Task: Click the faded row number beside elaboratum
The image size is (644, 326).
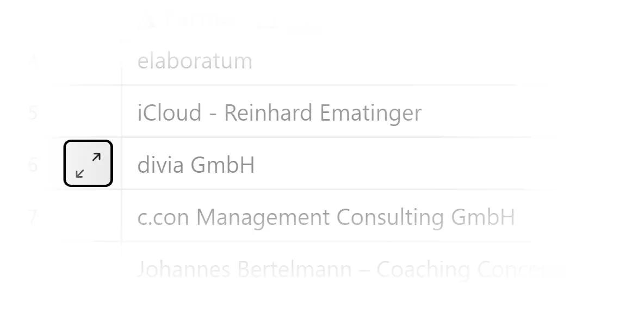Action: tap(33, 61)
